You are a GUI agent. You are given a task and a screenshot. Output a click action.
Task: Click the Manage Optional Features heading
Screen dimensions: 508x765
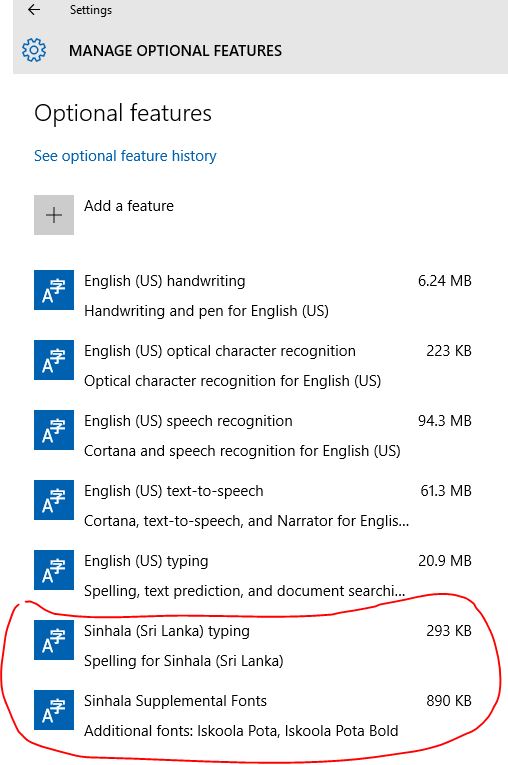pyautogui.click(x=175, y=51)
